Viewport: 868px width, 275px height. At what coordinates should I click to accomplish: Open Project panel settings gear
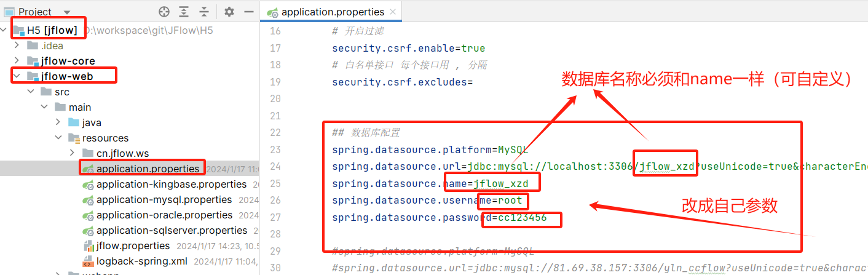tap(229, 12)
